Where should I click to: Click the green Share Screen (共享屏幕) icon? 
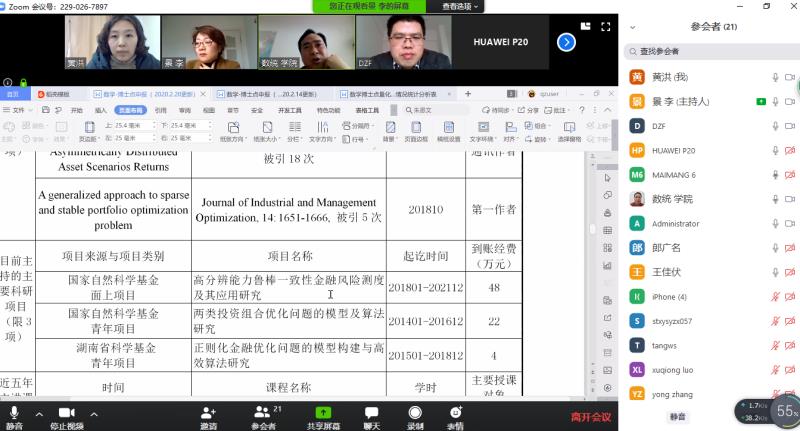323,415
